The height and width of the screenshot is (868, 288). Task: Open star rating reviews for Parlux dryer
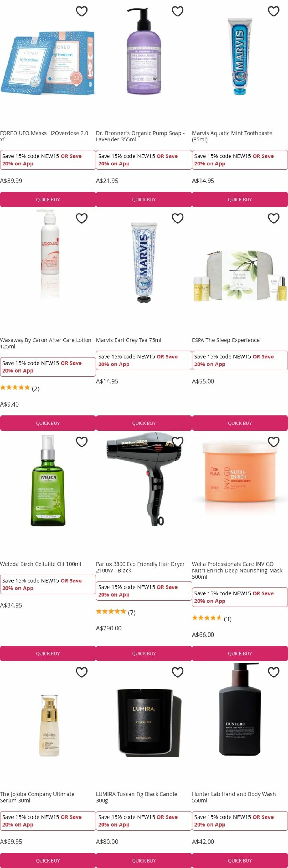click(x=116, y=612)
